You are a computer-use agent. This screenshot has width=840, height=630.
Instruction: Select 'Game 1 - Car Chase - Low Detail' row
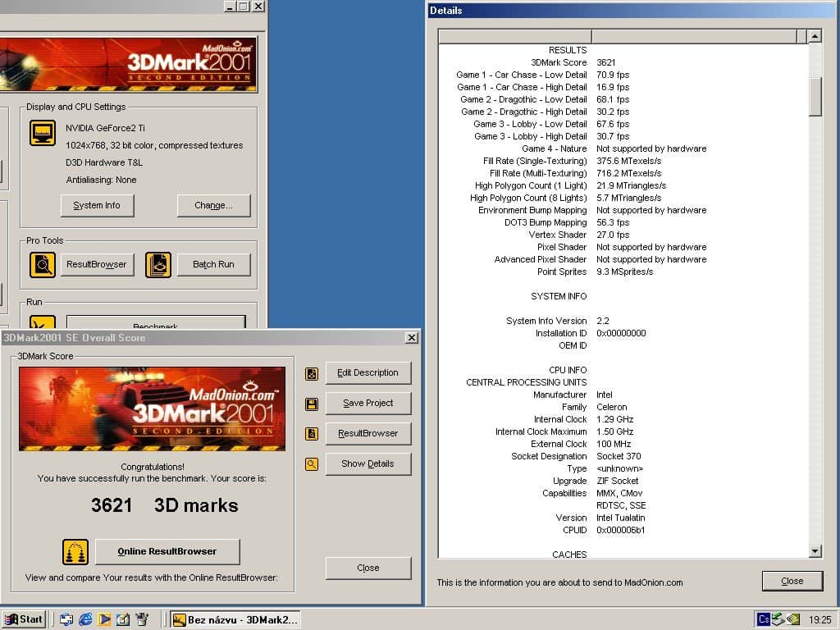623,75
